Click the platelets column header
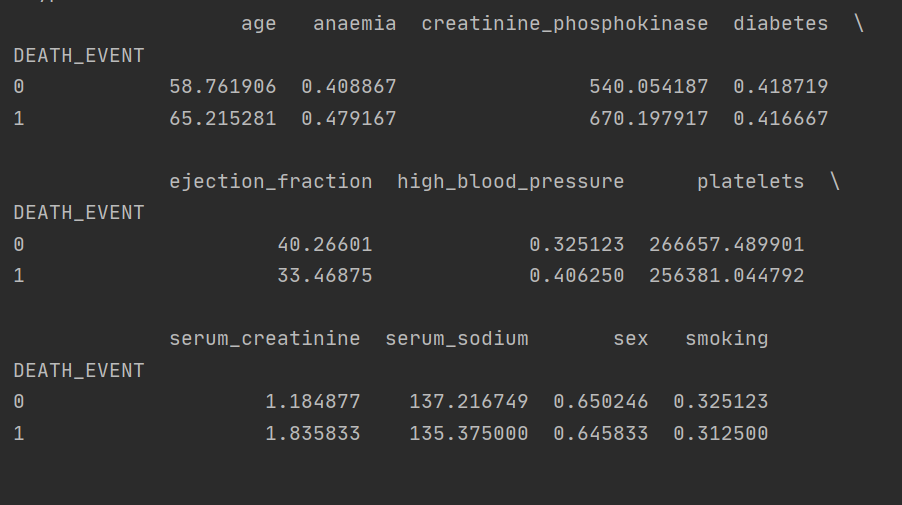 (x=750, y=182)
